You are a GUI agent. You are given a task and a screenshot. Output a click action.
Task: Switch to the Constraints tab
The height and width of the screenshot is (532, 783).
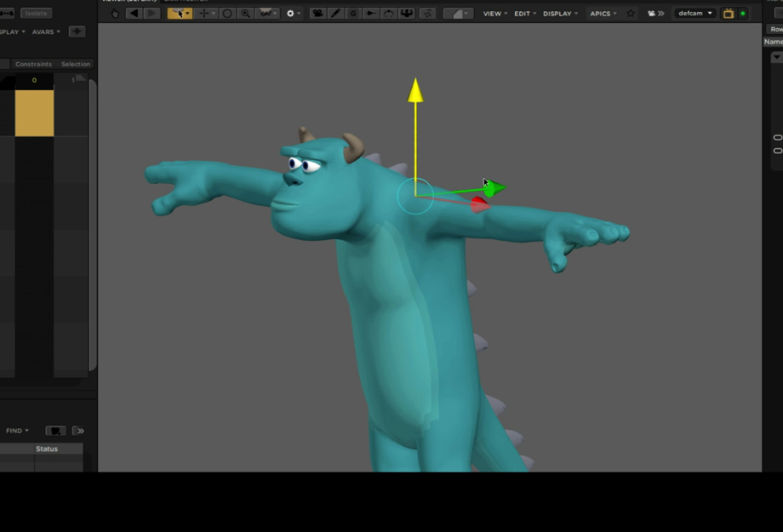33,64
